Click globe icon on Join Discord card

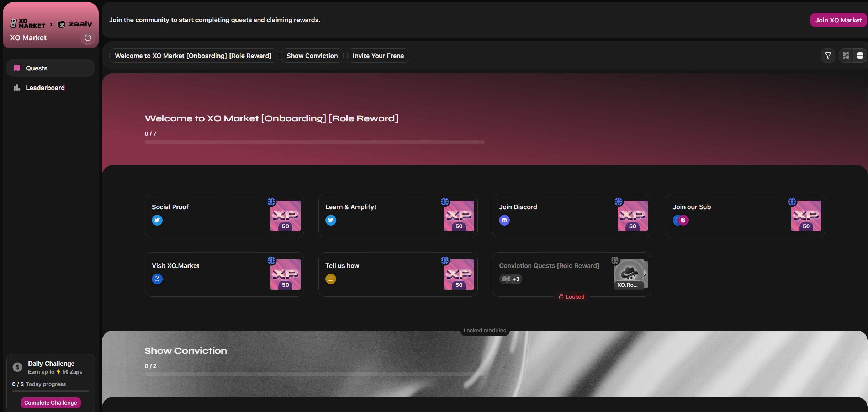click(619, 202)
